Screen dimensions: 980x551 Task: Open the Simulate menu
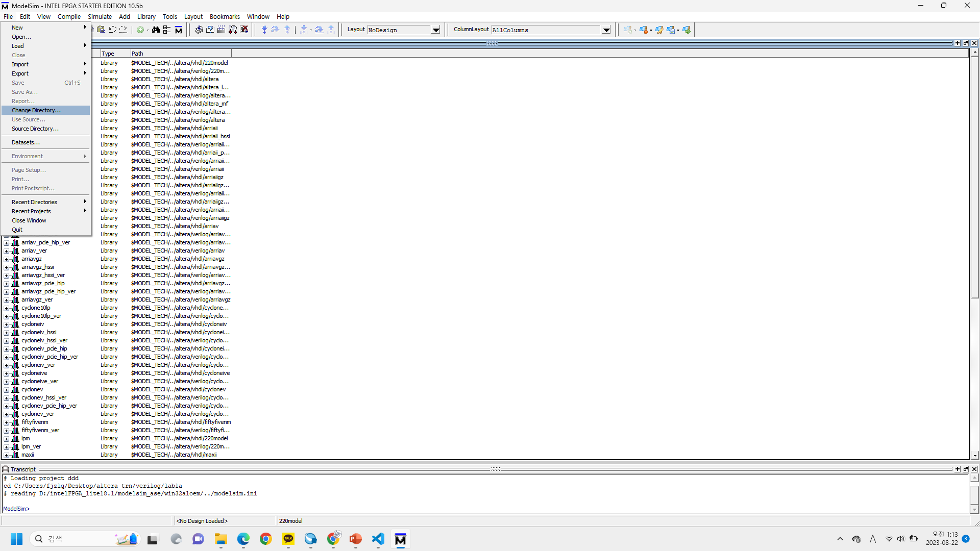coord(100,16)
